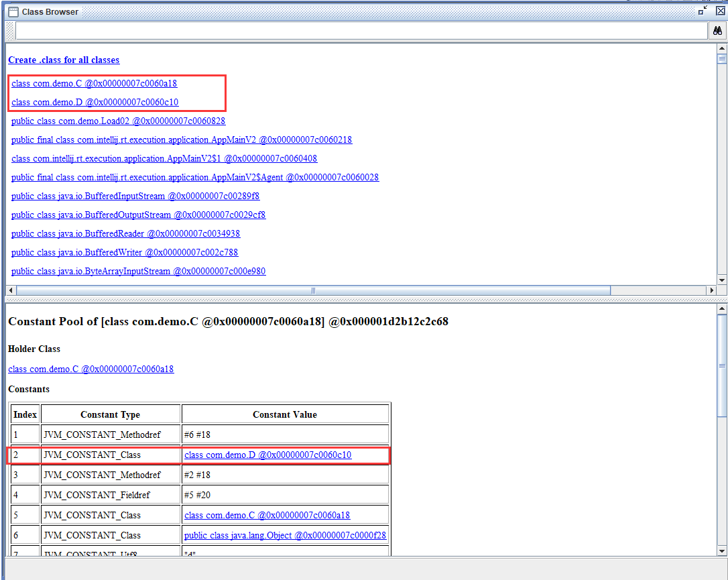Open java.lang.Object link in constants table
The image size is (728, 580).
(x=285, y=535)
